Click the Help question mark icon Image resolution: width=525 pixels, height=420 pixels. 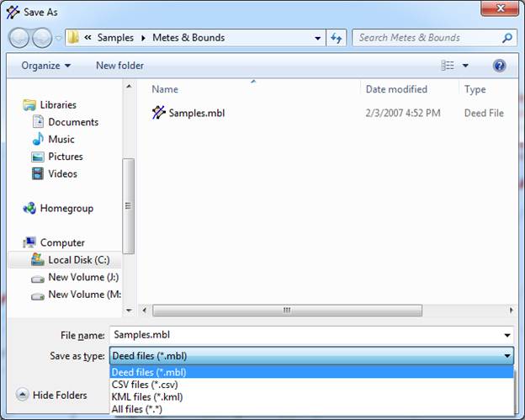(x=499, y=66)
